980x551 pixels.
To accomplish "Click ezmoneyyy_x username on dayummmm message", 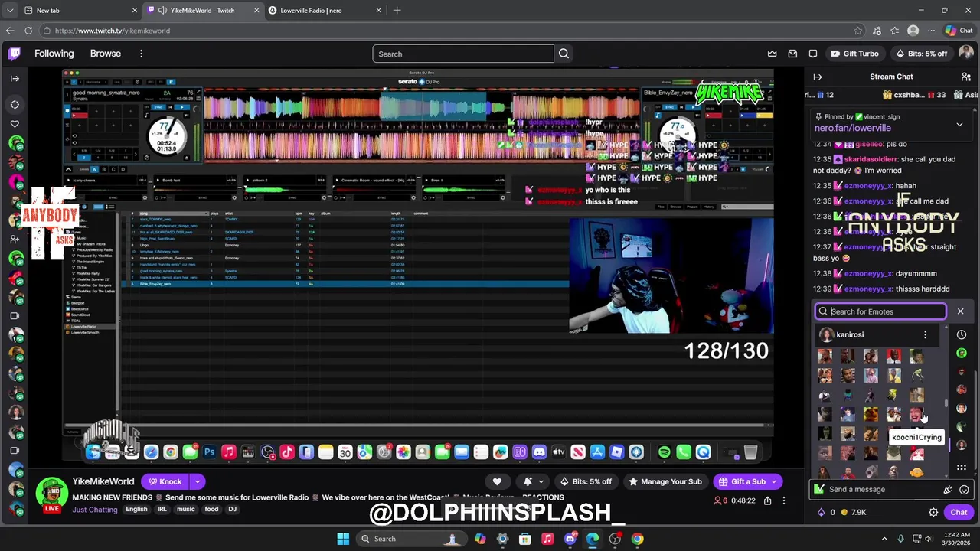I will click(x=867, y=273).
